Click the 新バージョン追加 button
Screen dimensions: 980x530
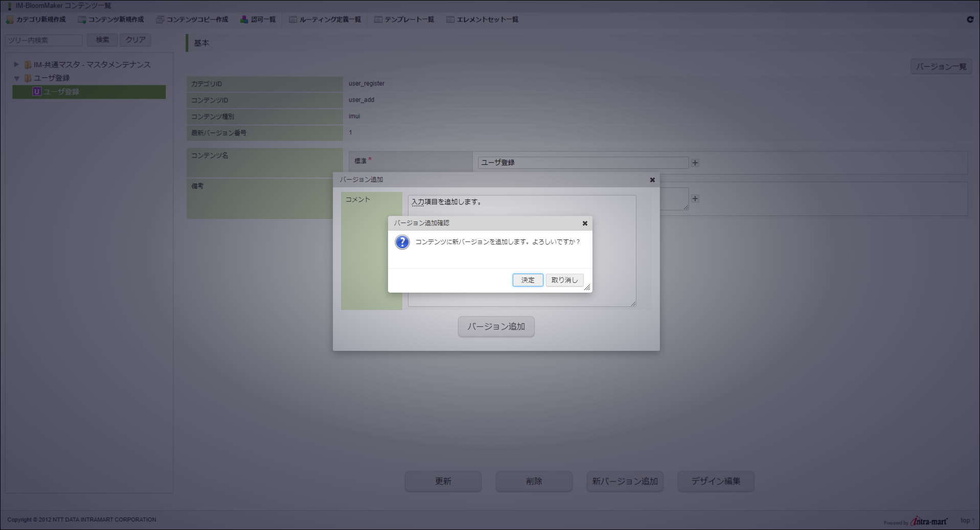[x=625, y=481]
